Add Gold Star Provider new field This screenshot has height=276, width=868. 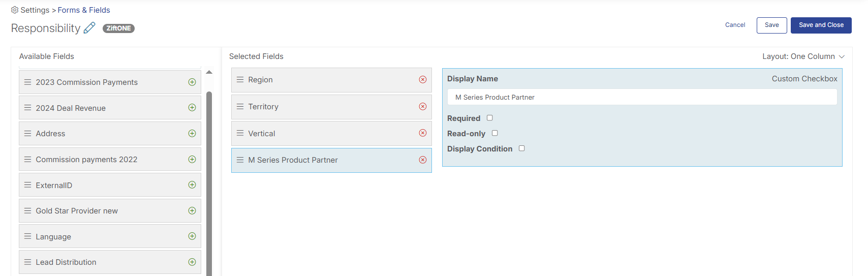[x=192, y=210]
